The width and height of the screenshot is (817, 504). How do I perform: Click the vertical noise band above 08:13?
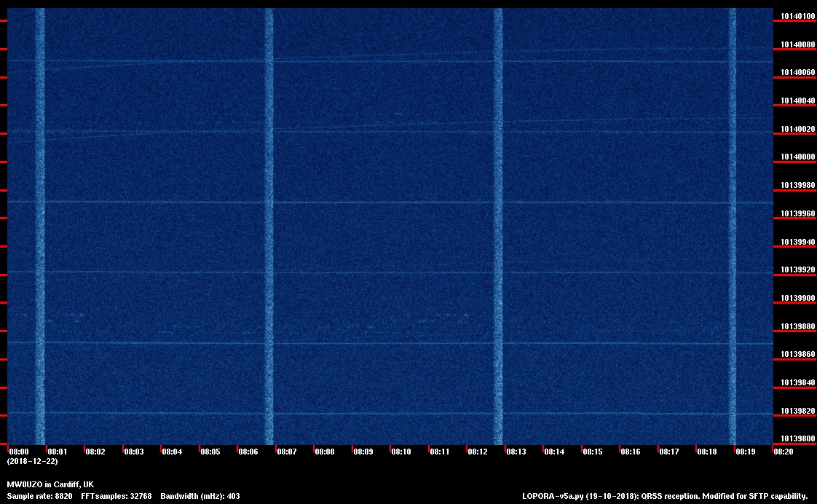(x=499, y=218)
